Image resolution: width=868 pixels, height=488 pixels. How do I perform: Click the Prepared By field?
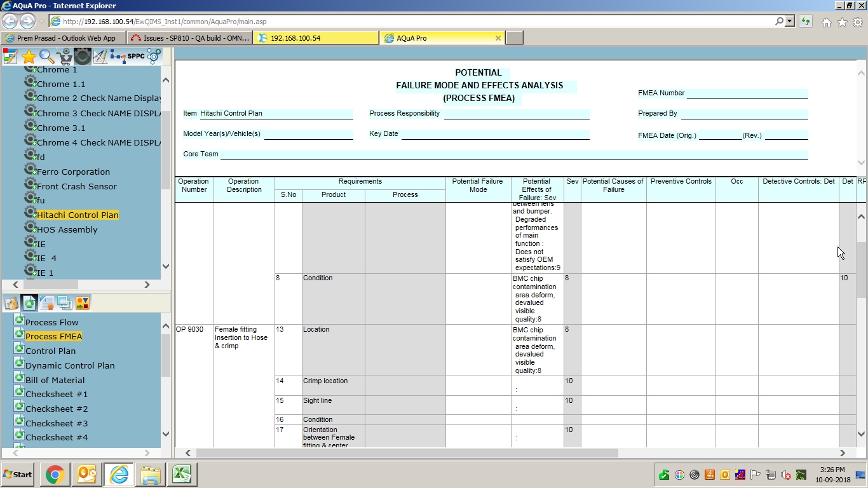tap(745, 114)
